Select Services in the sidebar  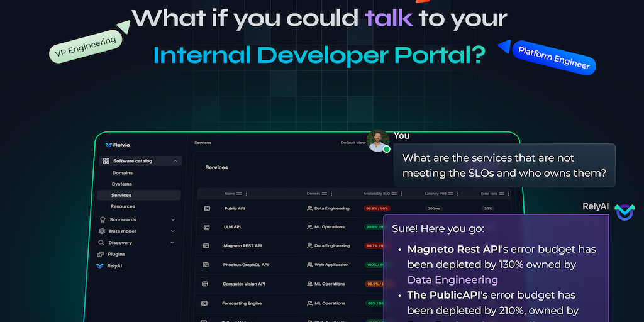pyautogui.click(x=139, y=195)
